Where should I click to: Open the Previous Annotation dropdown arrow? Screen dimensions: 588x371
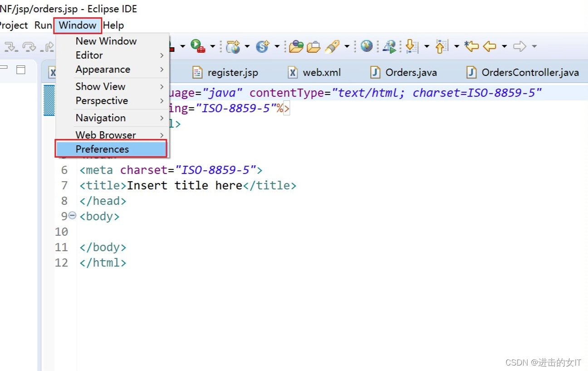coord(456,46)
